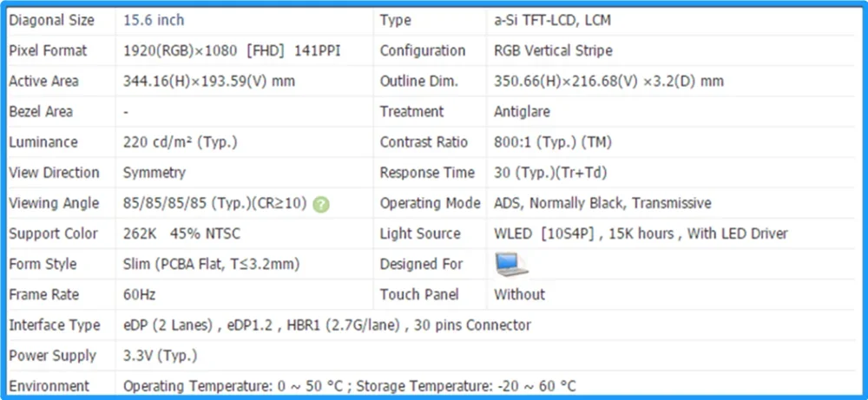
Task: Click the 220 cd/m² luminance value
Action: [x=180, y=142]
